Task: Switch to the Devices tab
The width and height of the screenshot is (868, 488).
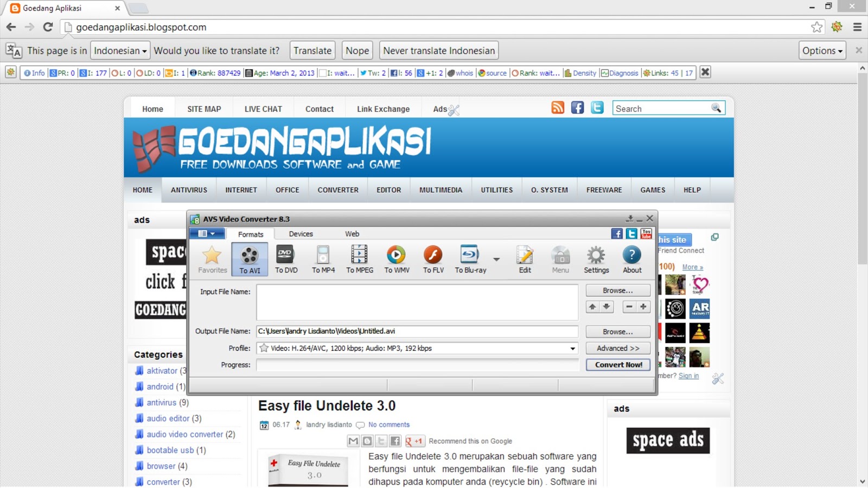Action: [301, 234]
